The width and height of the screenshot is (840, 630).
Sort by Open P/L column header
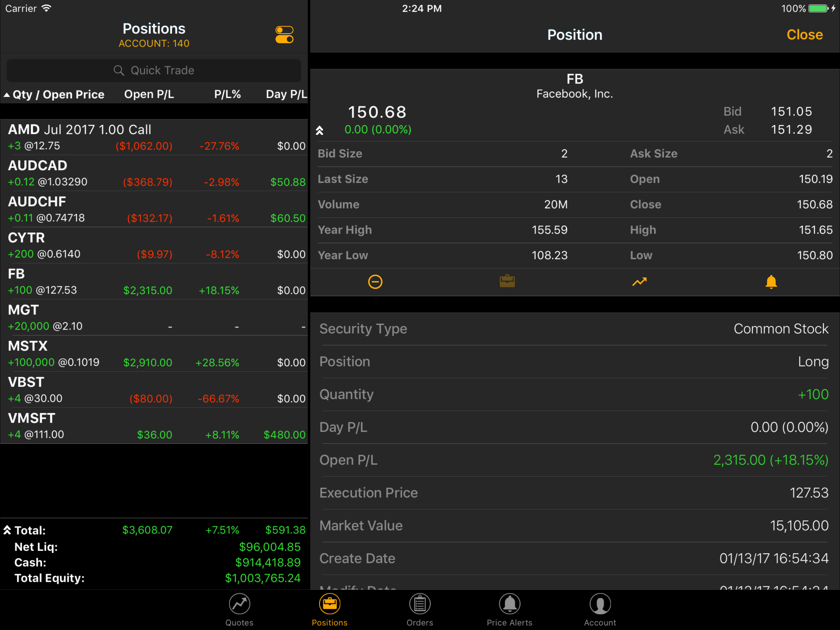click(149, 94)
